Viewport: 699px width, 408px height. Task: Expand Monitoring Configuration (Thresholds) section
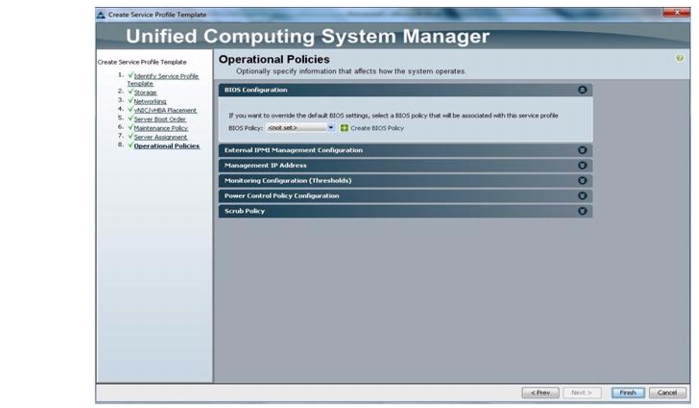[582, 181]
